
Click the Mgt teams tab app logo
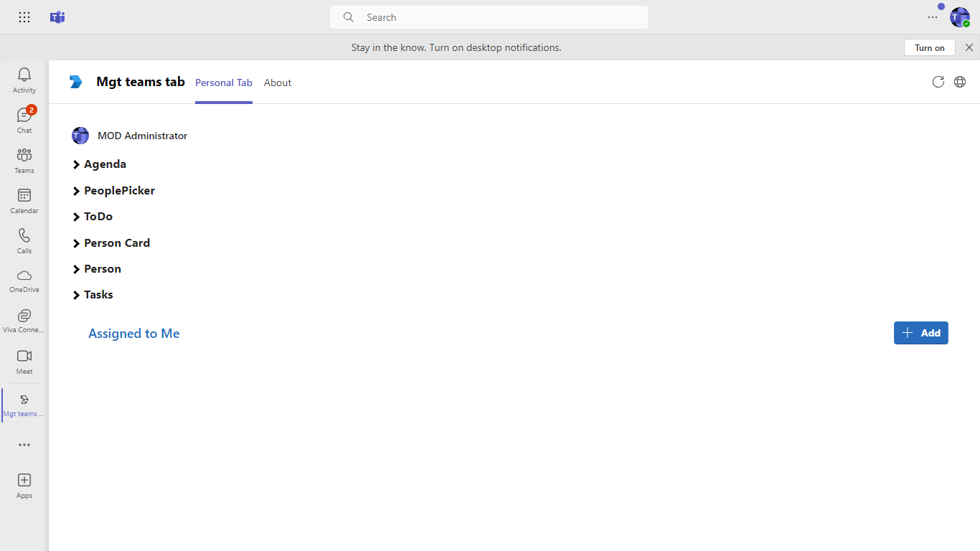point(76,82)
